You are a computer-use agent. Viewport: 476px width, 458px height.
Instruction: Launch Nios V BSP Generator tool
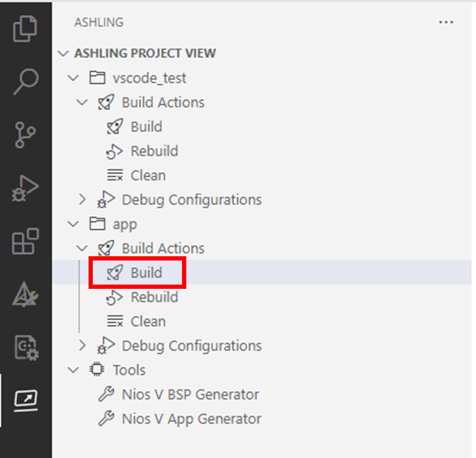click(x=190, y=394)
